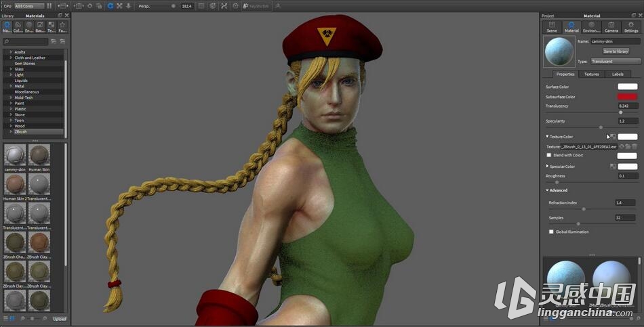Open the Scene project tab
The width and height of the screenshot is (644, 327).
[552, 27]
